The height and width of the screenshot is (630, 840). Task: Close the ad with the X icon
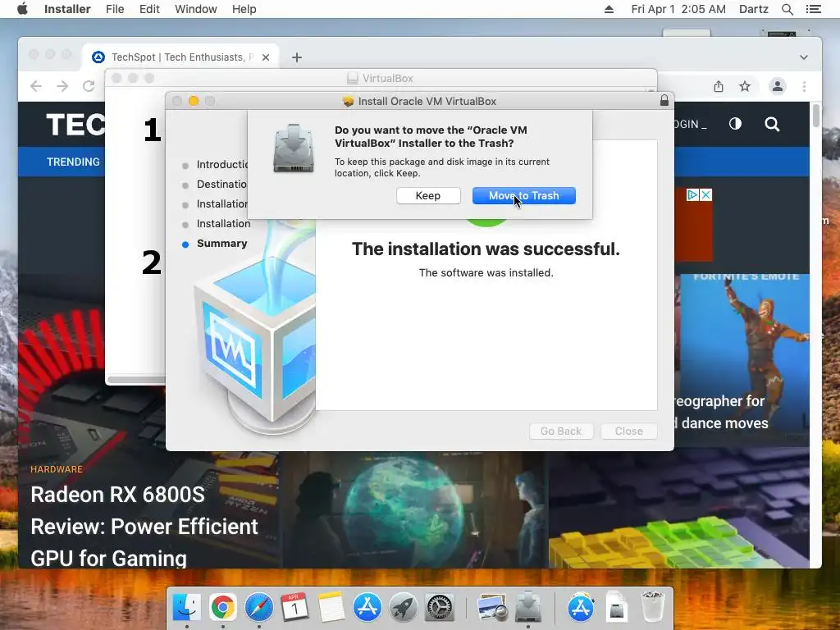click(x=706, y=194)
